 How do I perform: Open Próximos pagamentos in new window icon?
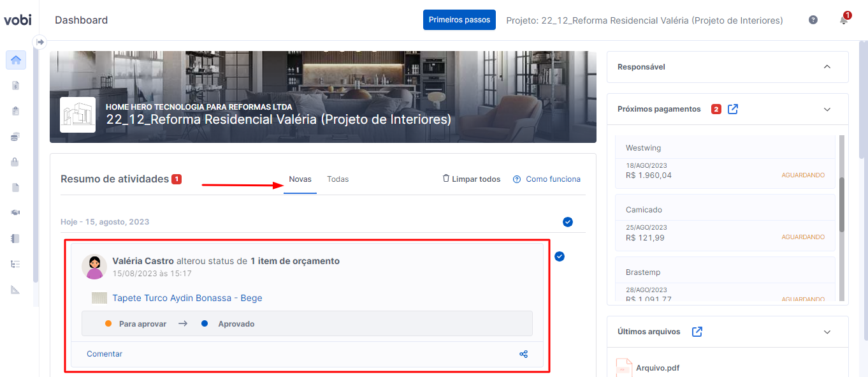point(733,109)
